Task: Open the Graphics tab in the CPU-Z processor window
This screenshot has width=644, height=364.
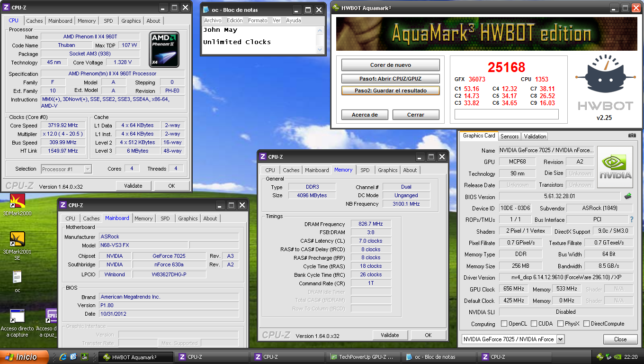Action: tap(131, 21)
